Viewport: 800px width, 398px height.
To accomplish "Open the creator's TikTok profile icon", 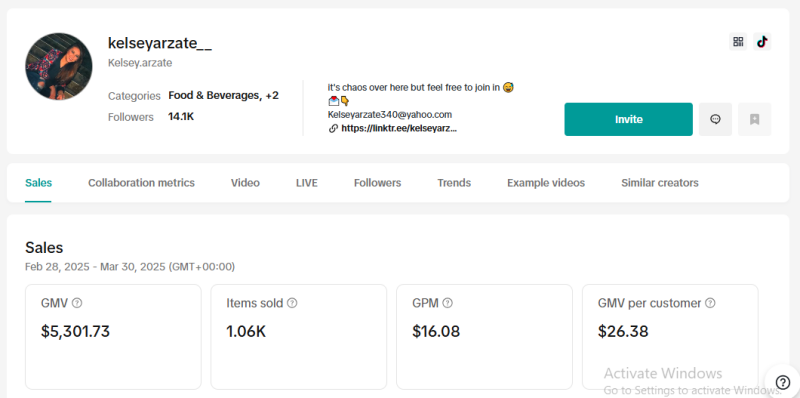I will [762, 42].
